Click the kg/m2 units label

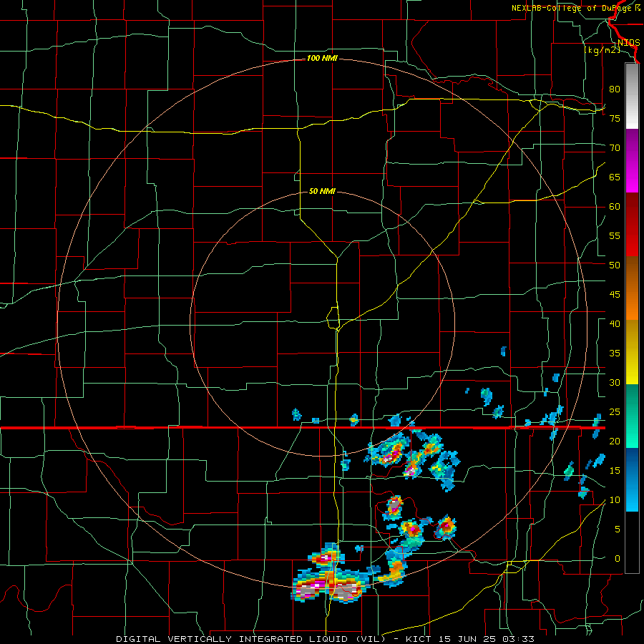click(x=602, y=50)
